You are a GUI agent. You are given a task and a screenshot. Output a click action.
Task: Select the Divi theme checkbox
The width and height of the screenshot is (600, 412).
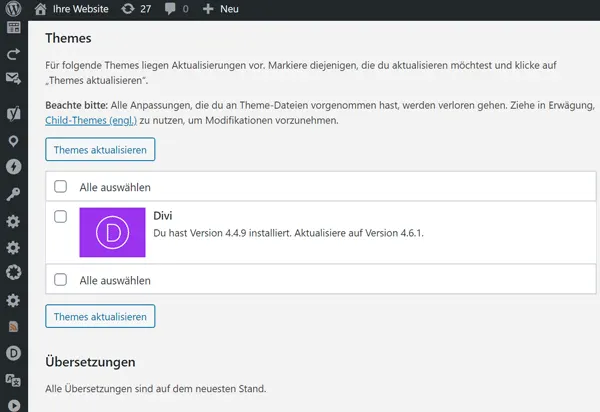[x=60, y=217]
